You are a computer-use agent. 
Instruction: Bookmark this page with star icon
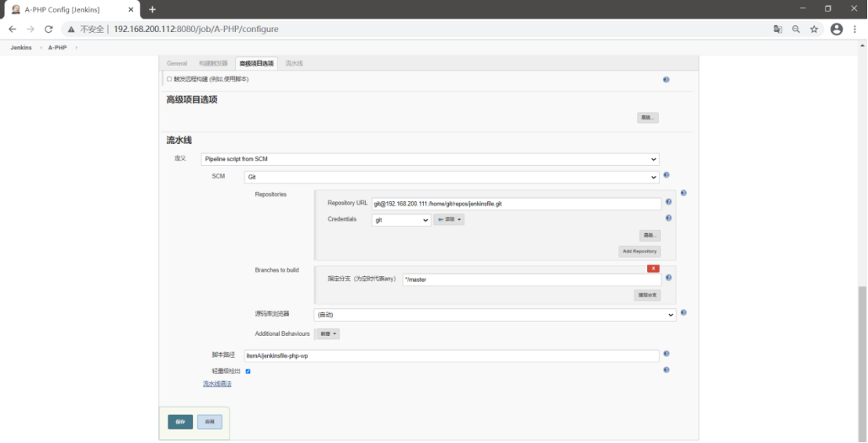click(x=814, y=29)
